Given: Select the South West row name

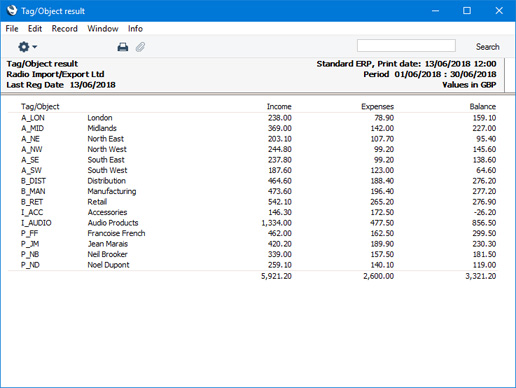Looking at the screenshot, I should click(107, 170).
